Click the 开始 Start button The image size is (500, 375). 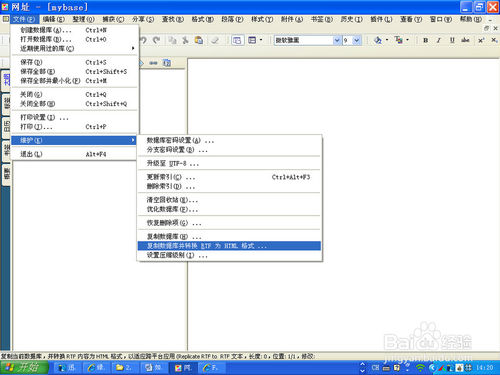24,368
